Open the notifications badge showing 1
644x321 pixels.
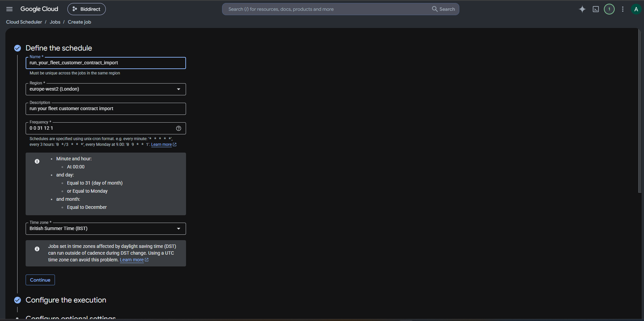coord(609,9)
